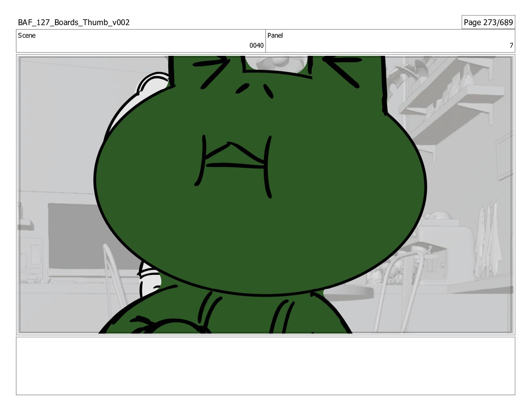Click the empty notes box below panel
The width and height of the screenshot is (532, 411).
click(265, 366)
